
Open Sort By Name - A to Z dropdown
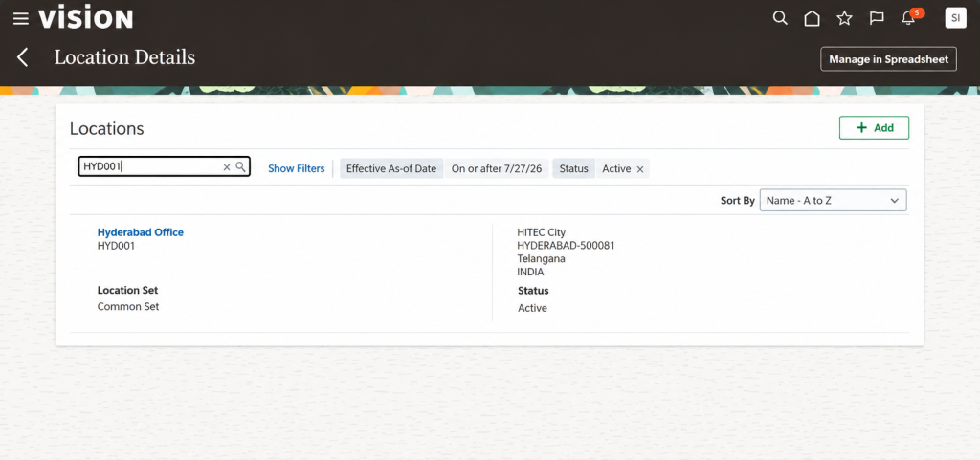tap(833, 200)
